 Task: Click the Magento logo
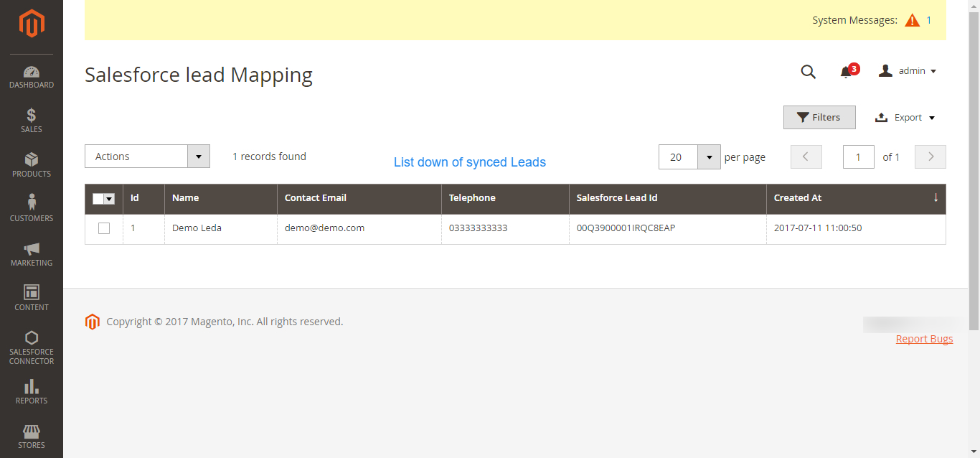[x=32, y=24]
